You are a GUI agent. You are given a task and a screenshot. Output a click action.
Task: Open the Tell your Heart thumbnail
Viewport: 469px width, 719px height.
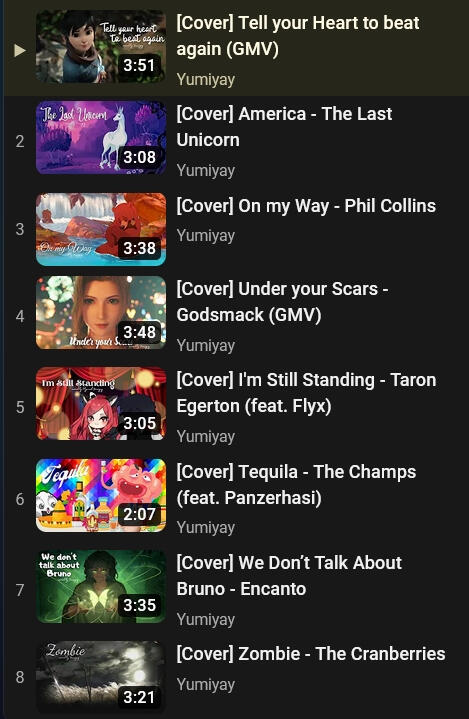tap(101, 46)
